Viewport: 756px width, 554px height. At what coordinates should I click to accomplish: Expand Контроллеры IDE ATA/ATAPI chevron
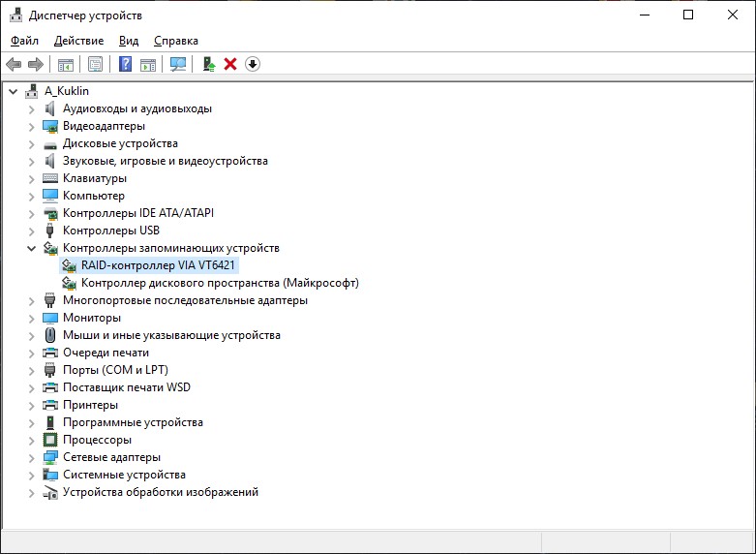pyautogui.click(x=32, y=213)
